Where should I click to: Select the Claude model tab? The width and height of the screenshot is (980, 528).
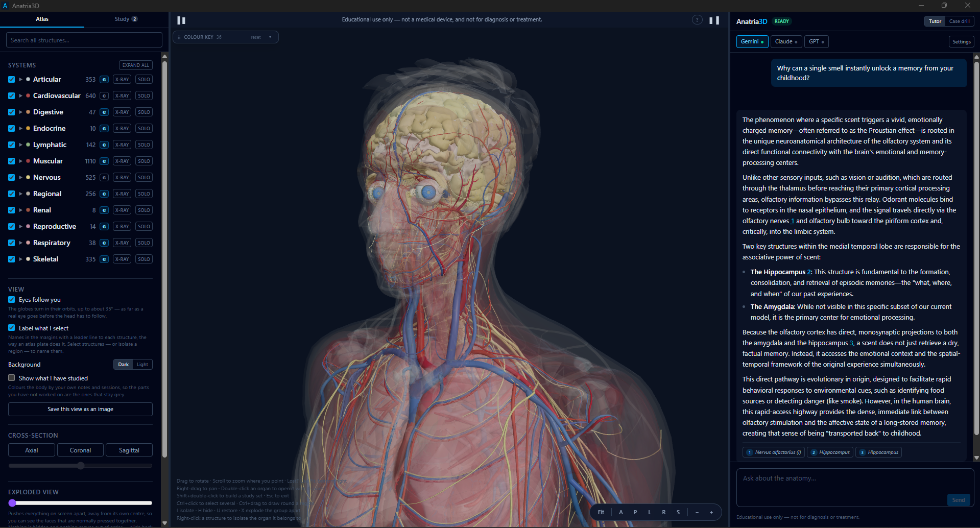786,42
